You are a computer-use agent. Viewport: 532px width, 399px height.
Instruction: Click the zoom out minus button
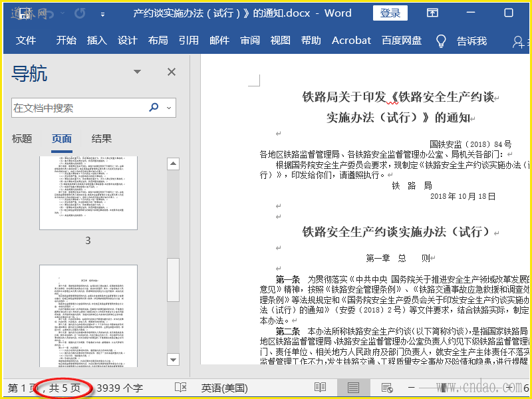[x=411, y=388]
